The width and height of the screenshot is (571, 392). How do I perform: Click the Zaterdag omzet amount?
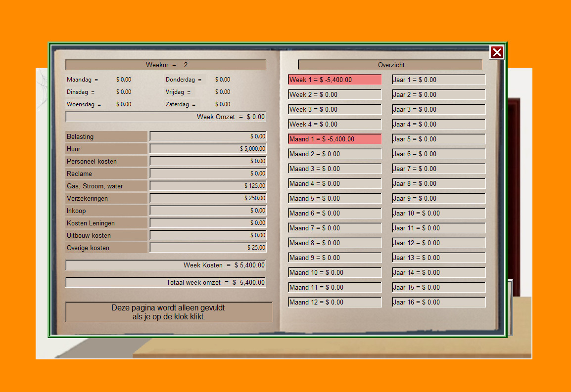(x=223, y=104)
